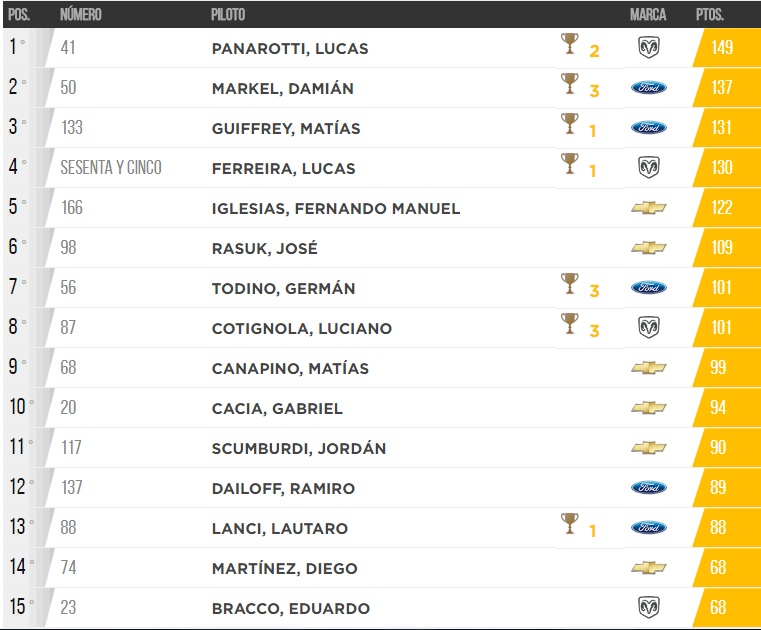
Task: Click the trophy icon for Todino, Germán
Action: [x=570, y=285]
